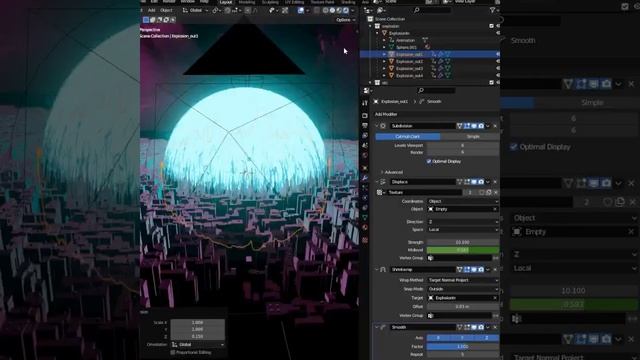Image resolution: width=640 pixels, height=360 pixels.
Task: Collapse the Smooth modifier panel
Action: tap(377, 327)
